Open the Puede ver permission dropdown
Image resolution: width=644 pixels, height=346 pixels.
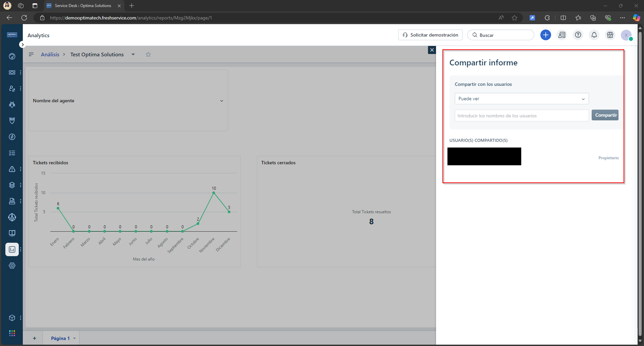point(522,99)
